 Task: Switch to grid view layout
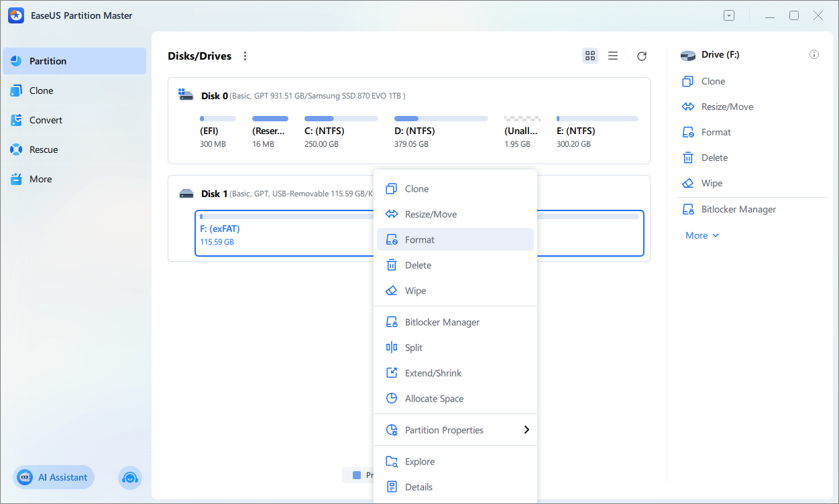(590, 56)
